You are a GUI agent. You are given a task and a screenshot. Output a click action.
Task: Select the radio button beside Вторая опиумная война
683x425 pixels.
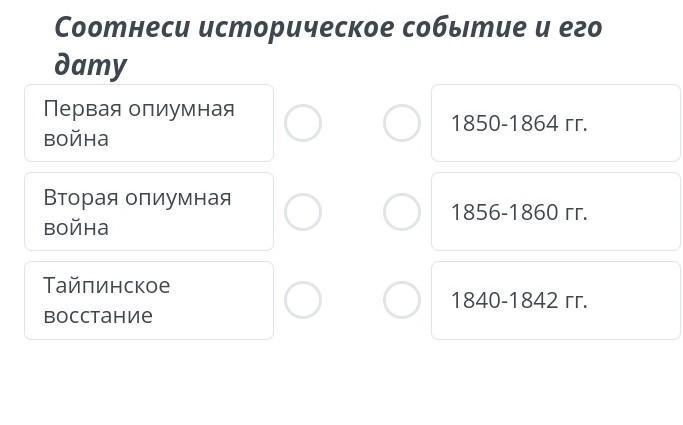click(303, 212)
